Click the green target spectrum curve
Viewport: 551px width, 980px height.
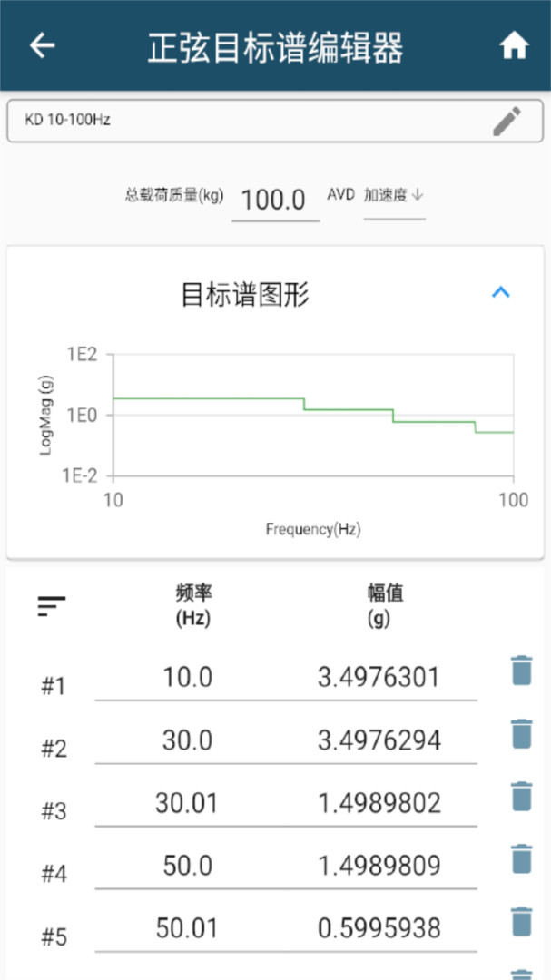coord(312,415)
